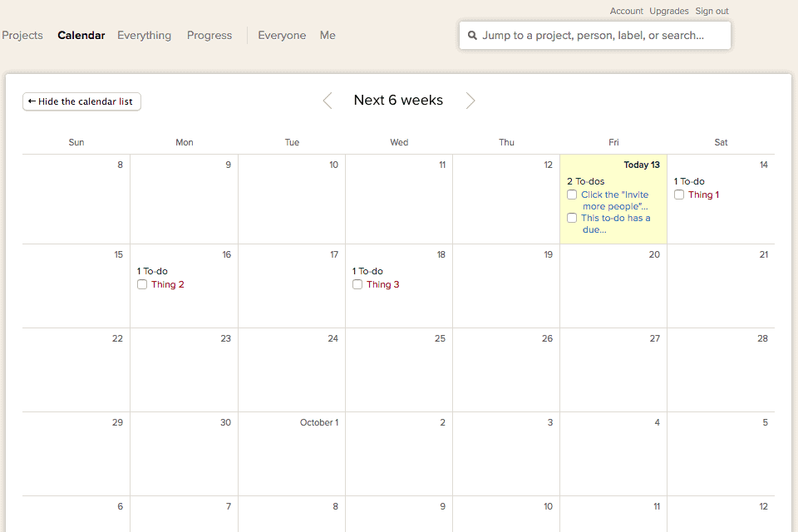The height and width of the screenshot is (532, 798).
Task: Click the Upgrades link
Action: (668, 11)
